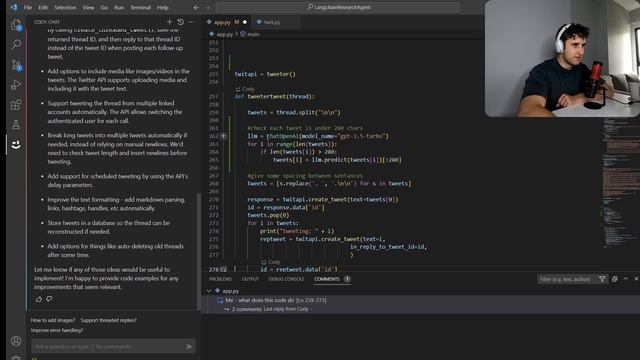This screenshot has width=640, height=360.
Task: Open the Extensions view
Action: (16, 104)
